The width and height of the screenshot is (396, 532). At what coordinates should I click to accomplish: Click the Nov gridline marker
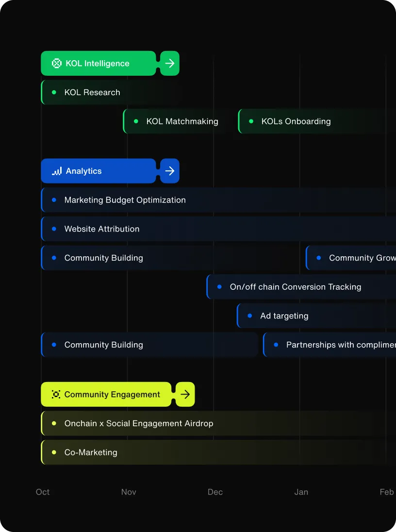tap(128, 492)
